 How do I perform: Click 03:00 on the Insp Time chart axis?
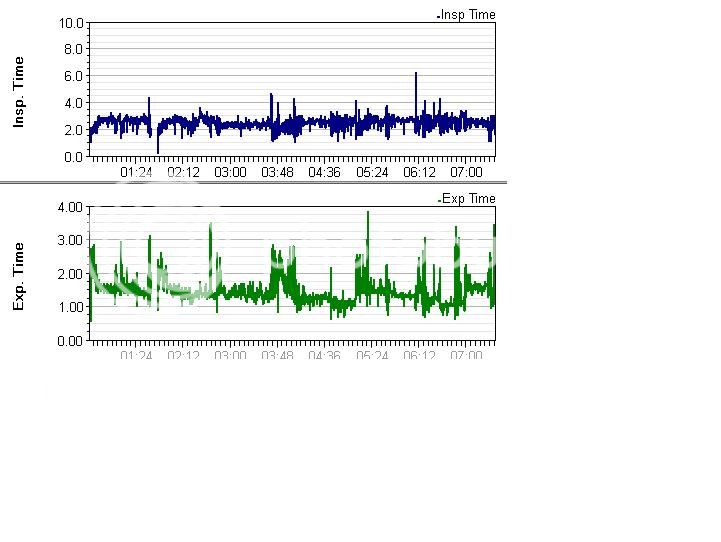[x=231, y=172]
